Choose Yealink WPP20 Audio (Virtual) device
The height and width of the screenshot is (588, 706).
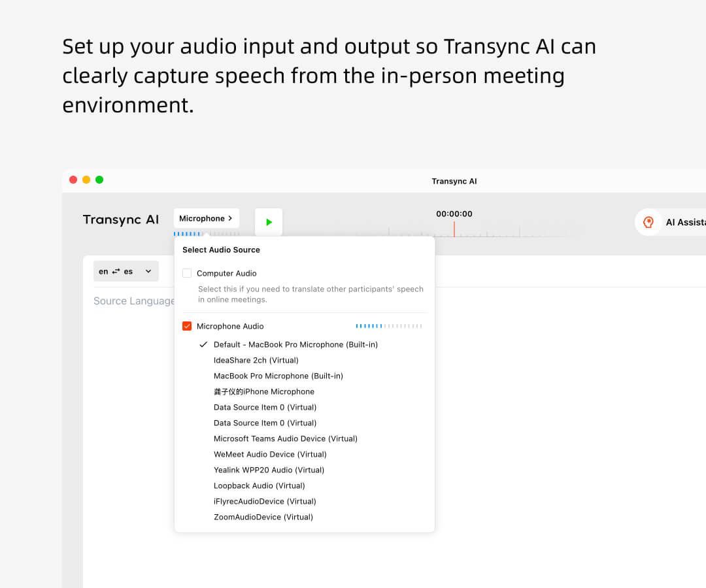click(x=269, y=470)
